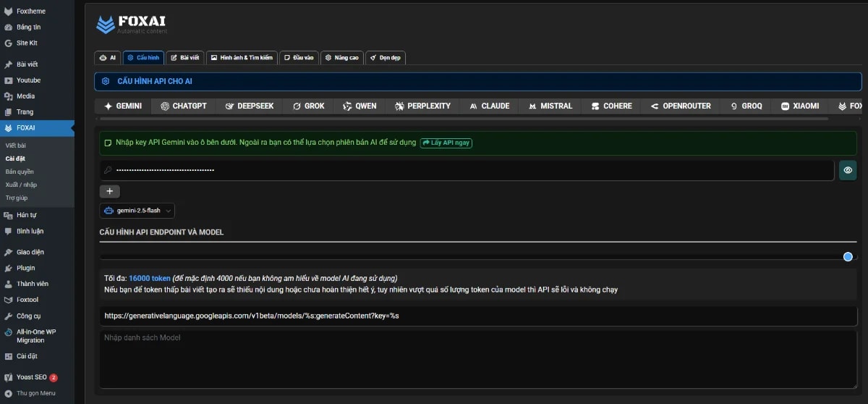Click the Giao diện appearance icon

[x=9, y=252]
